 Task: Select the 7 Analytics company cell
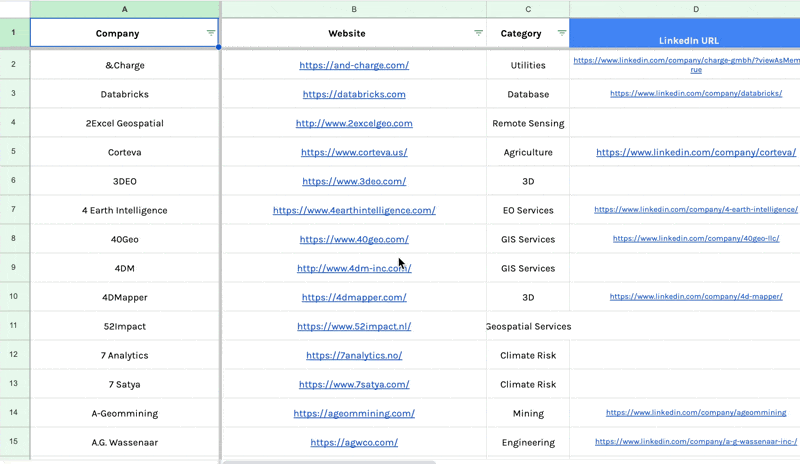tap(124, 356)
